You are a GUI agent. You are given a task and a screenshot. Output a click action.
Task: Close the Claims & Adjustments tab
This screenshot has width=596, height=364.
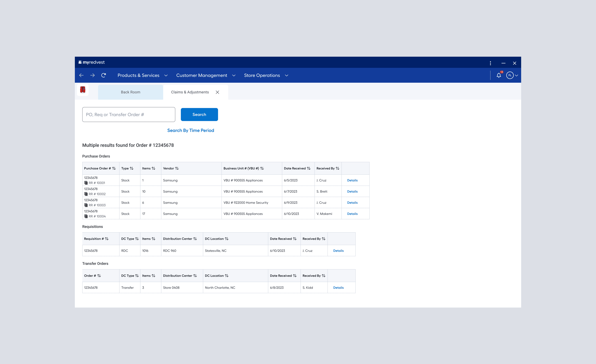[217, 92]
